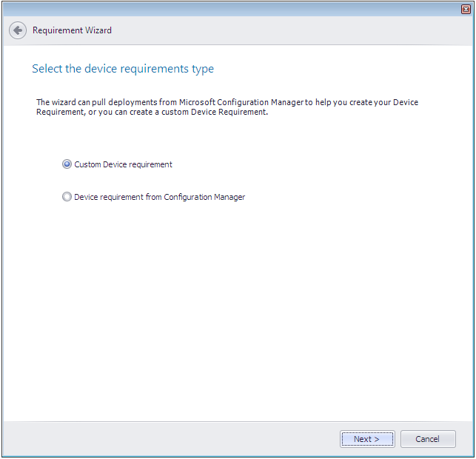
Task: Click the 'Configuration Manager' words in second radio label
Action: 204,197
